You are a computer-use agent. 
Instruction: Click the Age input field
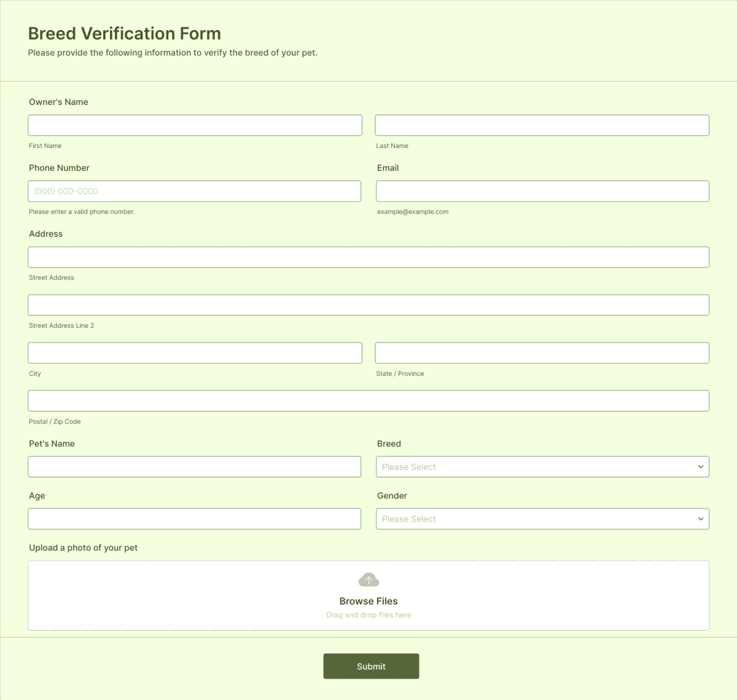coord(195,519)
